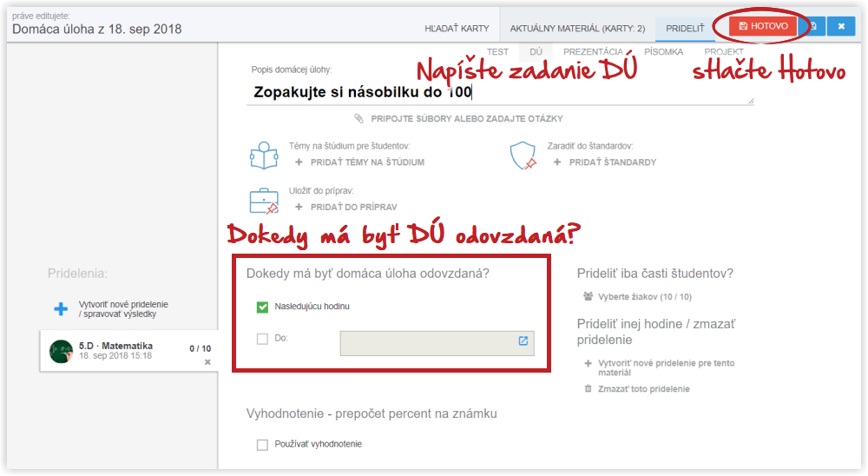Click plus icon beside Vytvoriť nové pridelenie pre tento materiál
868x476 pixels.
click(588, 363)
